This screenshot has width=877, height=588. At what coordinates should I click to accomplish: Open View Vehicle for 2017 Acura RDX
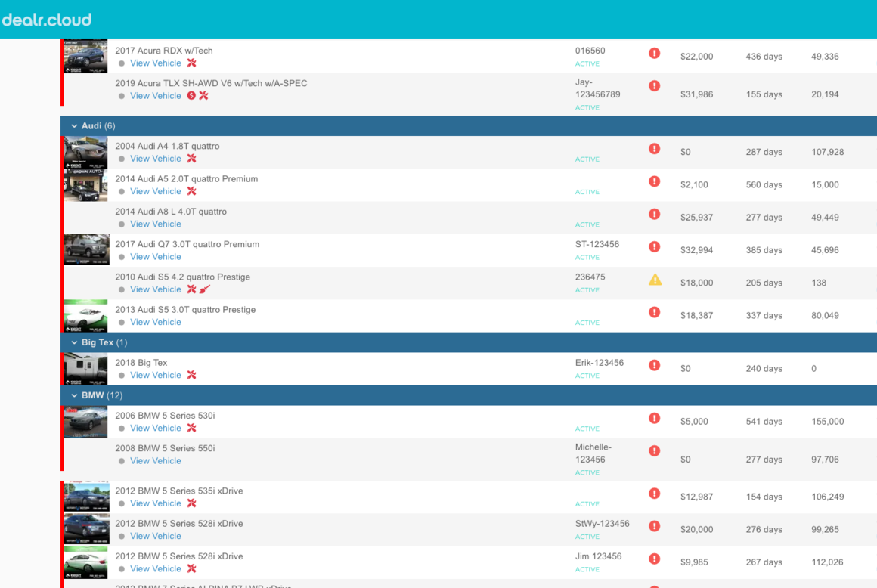click(156, 63)
